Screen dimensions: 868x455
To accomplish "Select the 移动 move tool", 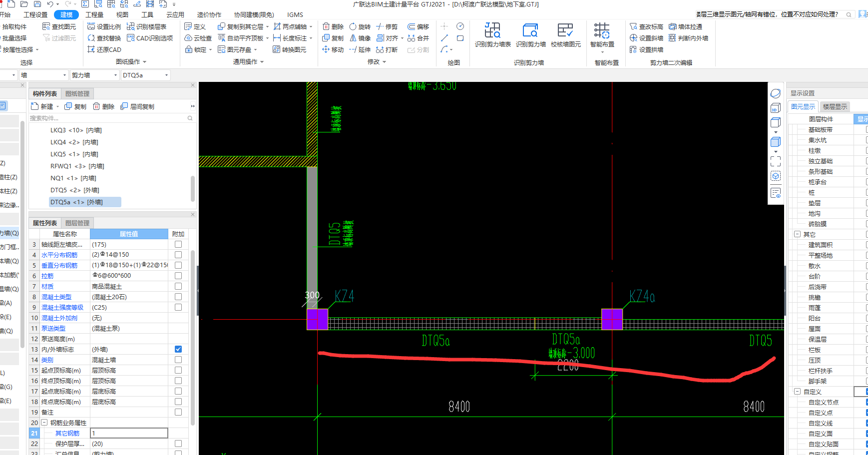I will [x=333, y=49].
